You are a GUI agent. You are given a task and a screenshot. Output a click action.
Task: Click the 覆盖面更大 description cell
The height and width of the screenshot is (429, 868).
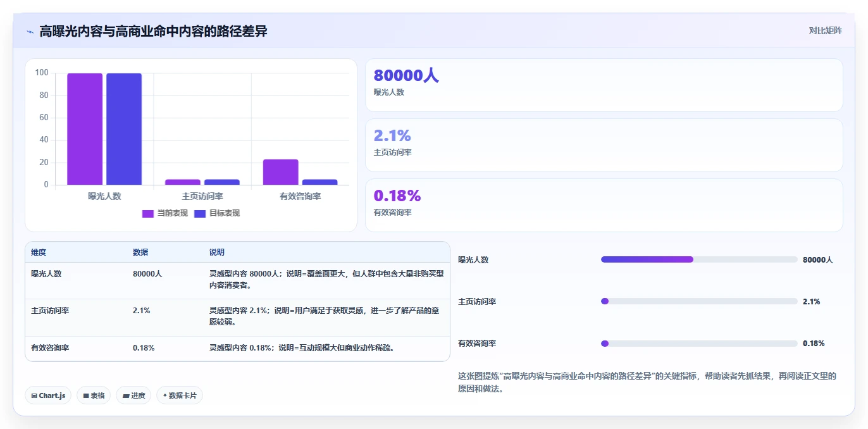click(x=326, y=280)
